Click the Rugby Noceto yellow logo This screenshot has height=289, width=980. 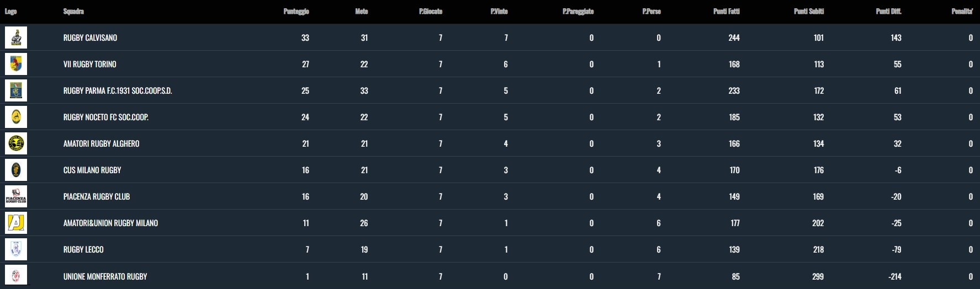coord(16,117)
